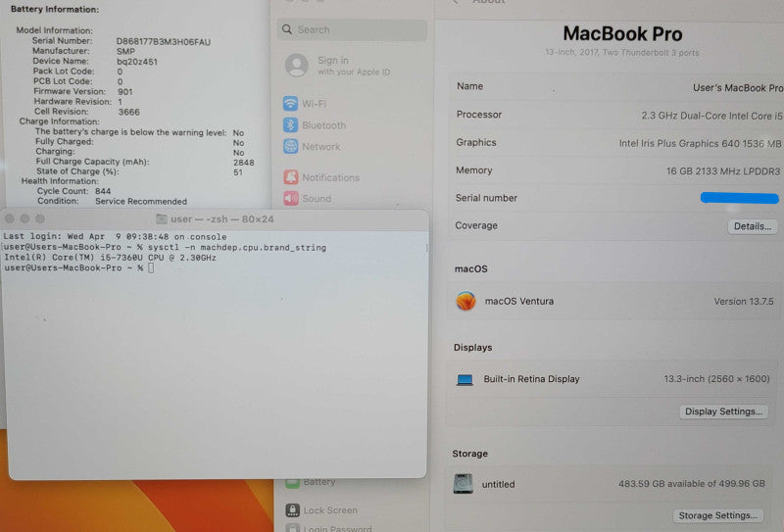This screenshot has height=532, width=784.
Task: Click 'Intel Iris Plus Graphics 640 1536 MB'
Action: (x=700, y=143)
